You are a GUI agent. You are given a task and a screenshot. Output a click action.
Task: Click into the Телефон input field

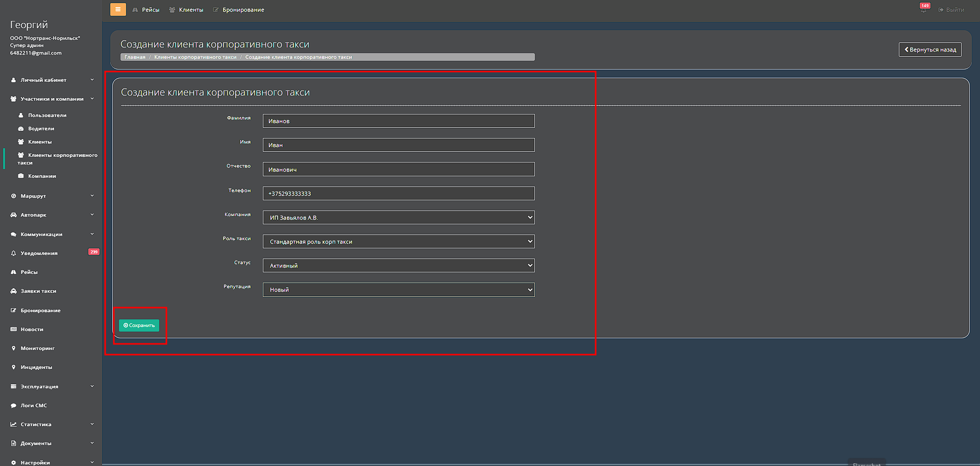[398, 194]
